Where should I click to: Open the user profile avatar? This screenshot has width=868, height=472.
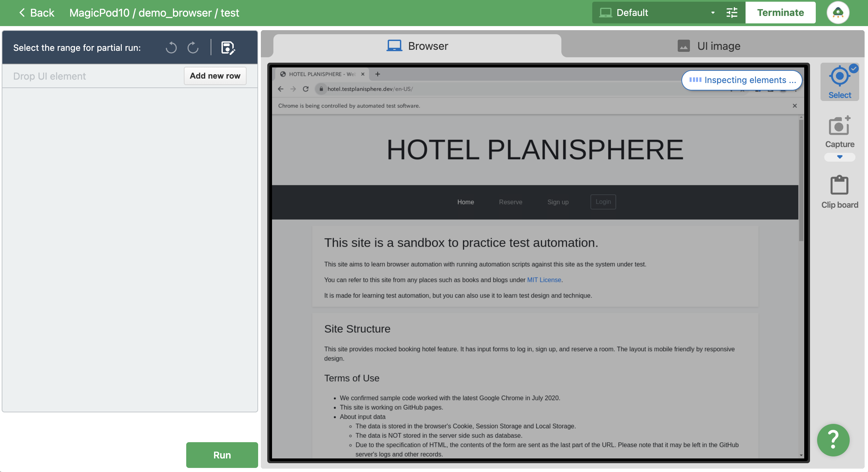(838, 13)
